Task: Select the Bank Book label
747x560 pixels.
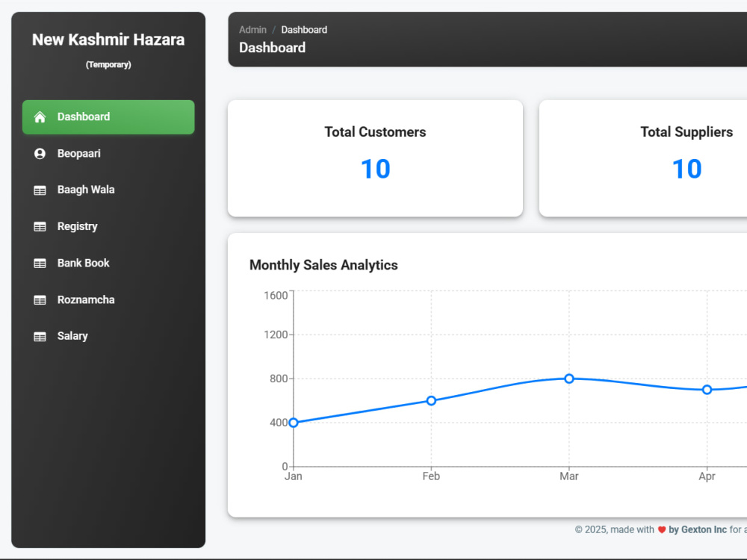Action: pyautogui.click(x=84, y=263)
